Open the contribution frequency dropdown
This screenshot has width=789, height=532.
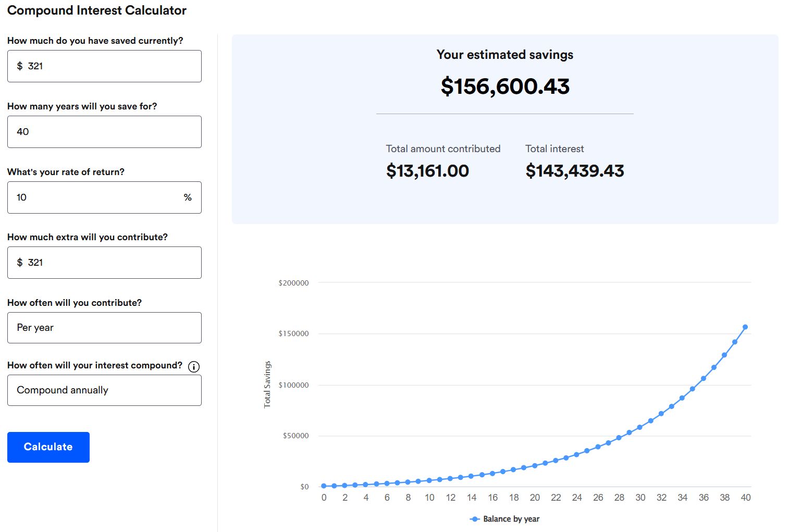click(104, 328)
